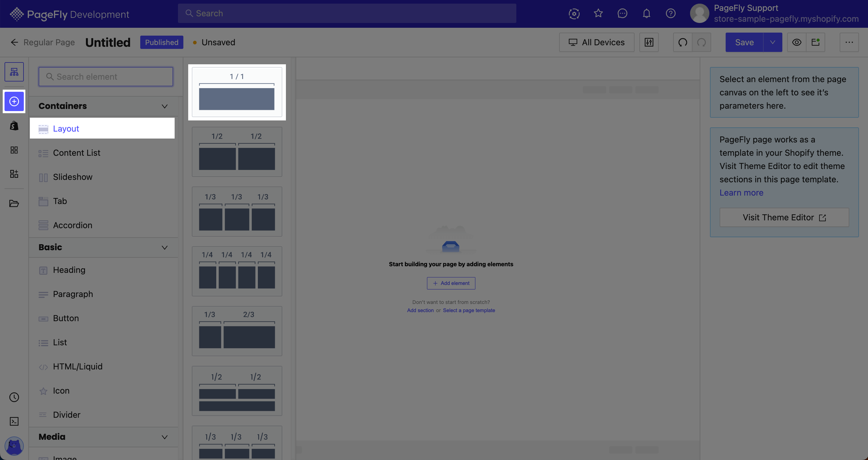
Task: Click the Published status badge
Action: (x=161, y=42)
